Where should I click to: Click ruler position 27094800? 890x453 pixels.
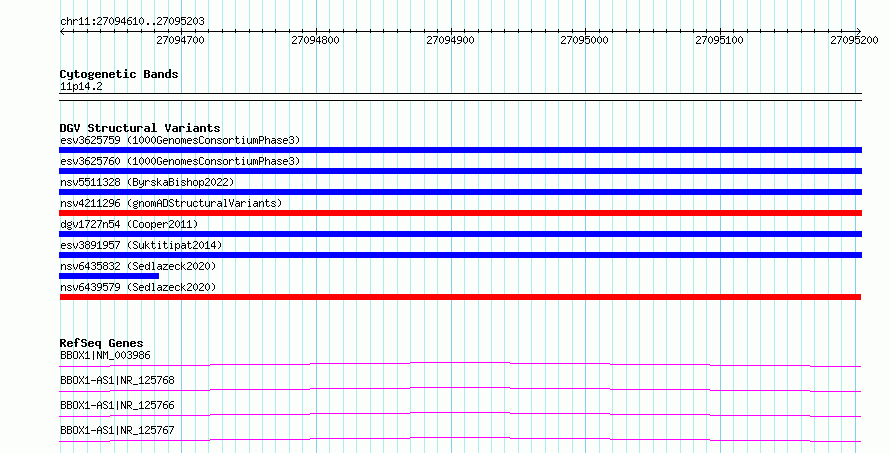[316, 40]
